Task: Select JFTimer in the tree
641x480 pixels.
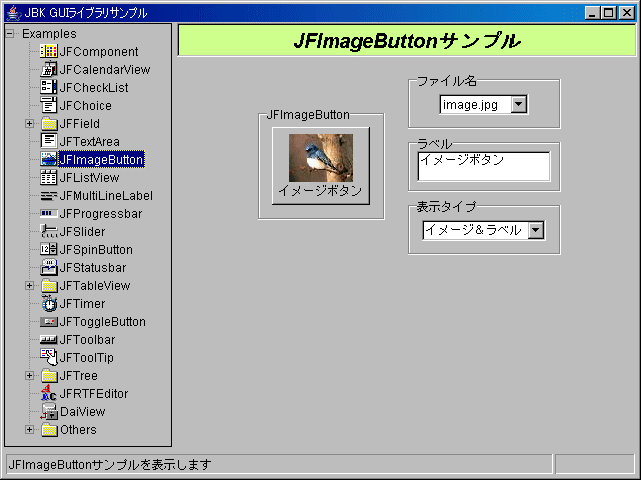Action: coord(82,303)
